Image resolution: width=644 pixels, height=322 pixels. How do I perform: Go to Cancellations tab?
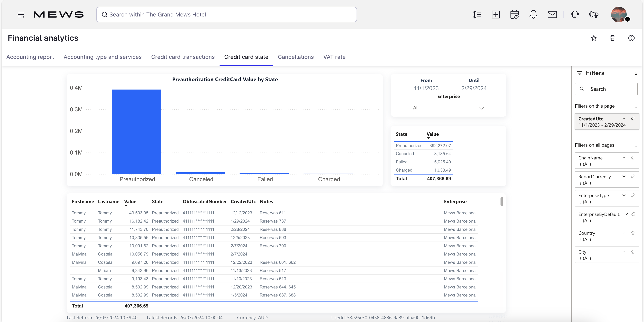click(295, 57)
